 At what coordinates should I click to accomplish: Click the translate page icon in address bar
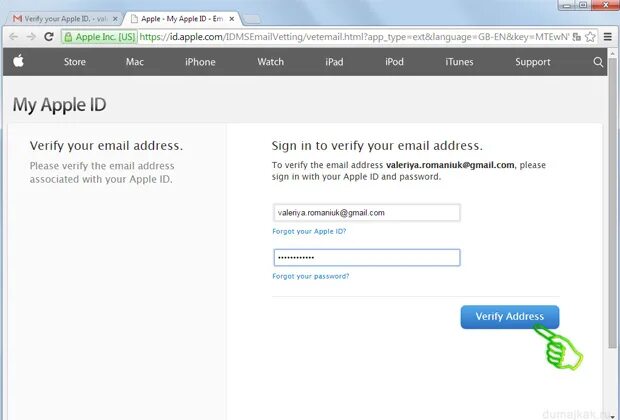(577, 37)
